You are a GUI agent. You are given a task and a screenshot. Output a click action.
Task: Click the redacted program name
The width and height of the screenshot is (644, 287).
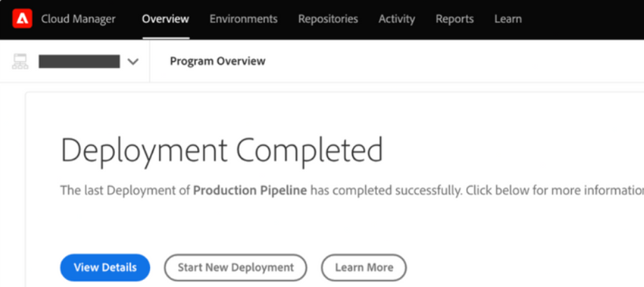tap(78, 61)
